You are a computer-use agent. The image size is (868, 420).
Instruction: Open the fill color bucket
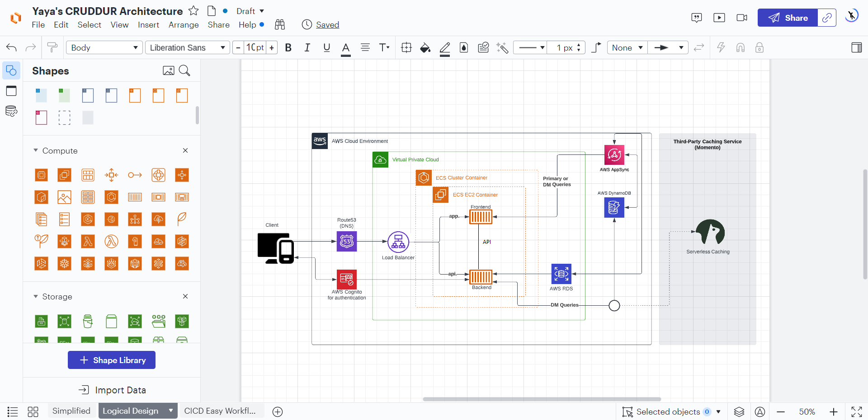click(425, 47)
